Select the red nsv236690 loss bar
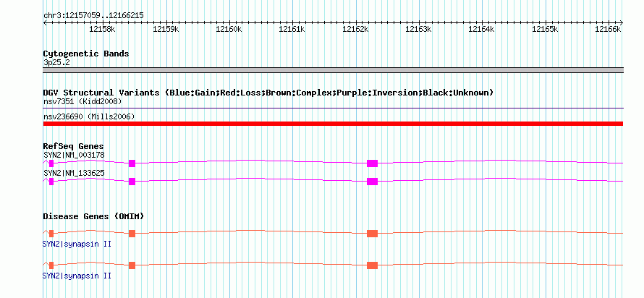 pos(333,124)
